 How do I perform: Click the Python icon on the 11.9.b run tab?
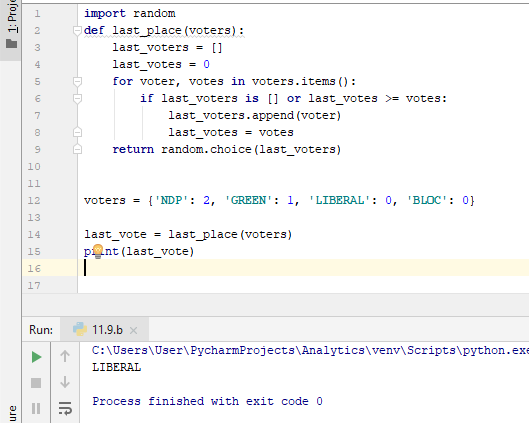(x=80, y=329)
